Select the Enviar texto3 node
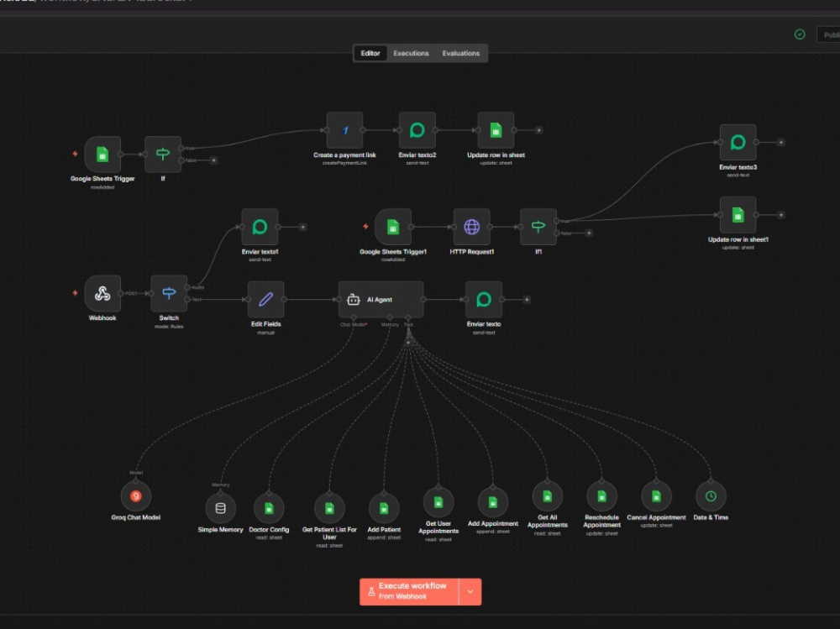The image size is (840, 629). pyautogui.click(x=738, y=143)
